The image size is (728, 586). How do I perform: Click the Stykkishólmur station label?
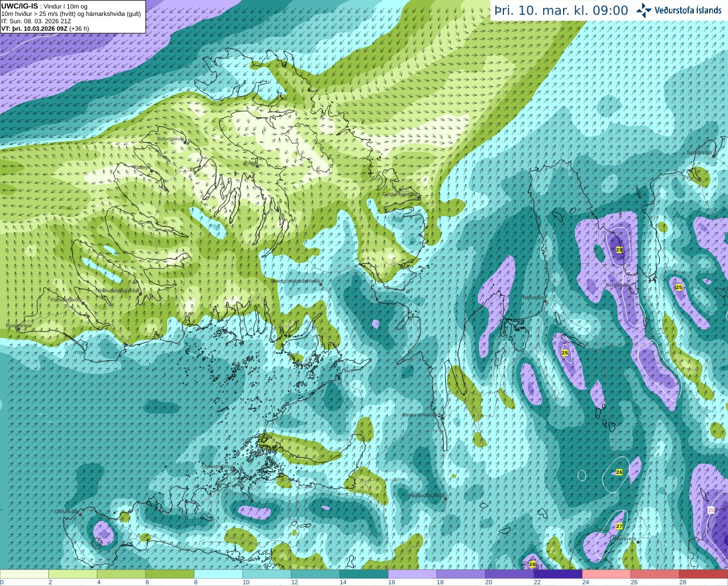[218, 466]
